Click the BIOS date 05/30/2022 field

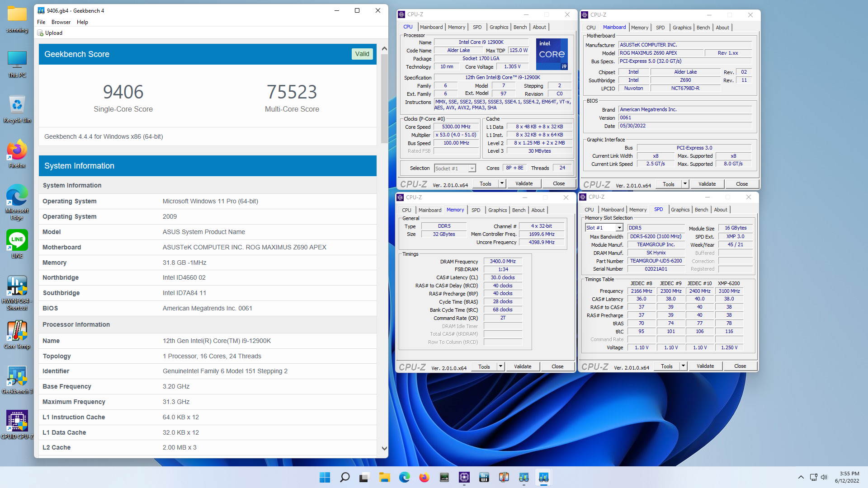coord(685,126)
